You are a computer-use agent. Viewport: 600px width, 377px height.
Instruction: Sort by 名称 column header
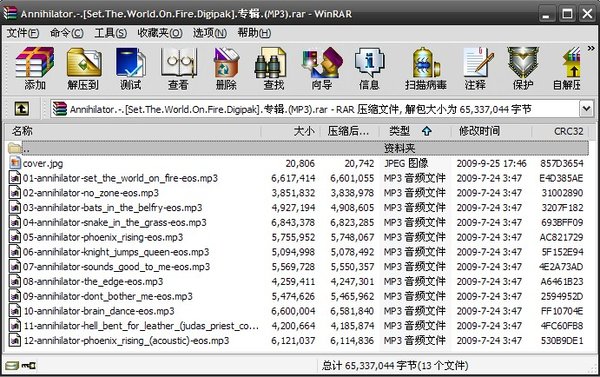133,131
